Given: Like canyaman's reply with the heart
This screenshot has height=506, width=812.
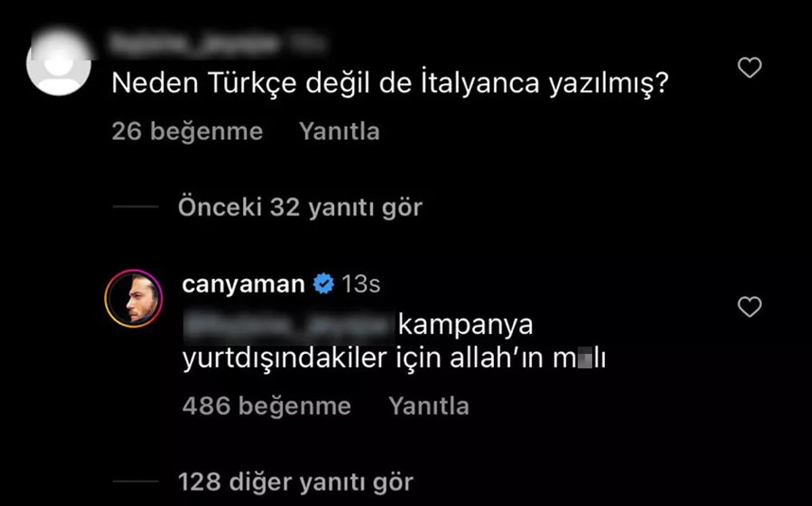Looking at the screenshot, I should click(x=748, y=308).
